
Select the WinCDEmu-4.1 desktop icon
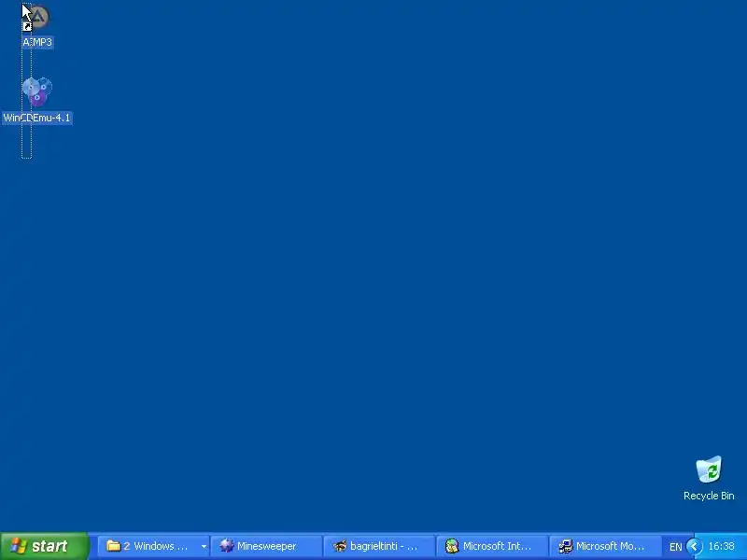(37, 91)
